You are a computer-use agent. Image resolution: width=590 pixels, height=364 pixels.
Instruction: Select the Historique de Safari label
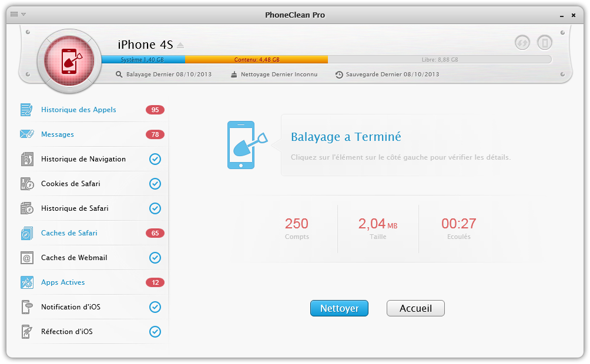click(75, 208)
